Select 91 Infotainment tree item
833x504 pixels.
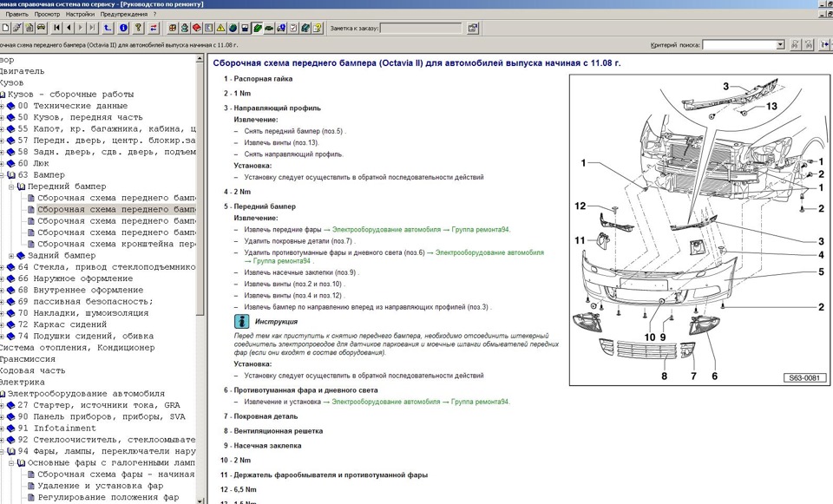(x=57, y=428)
